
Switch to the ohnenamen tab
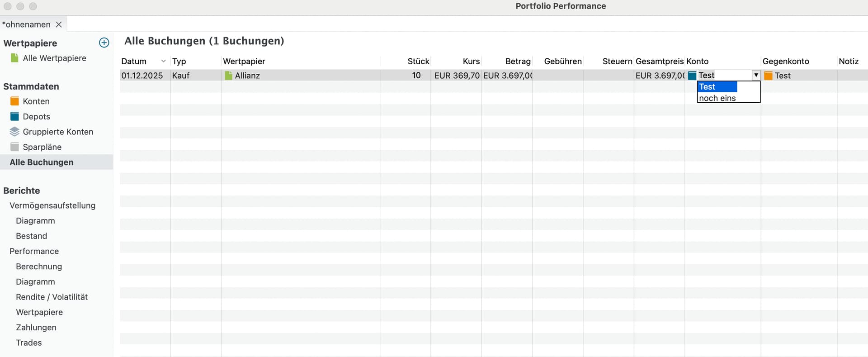[26, 24]
